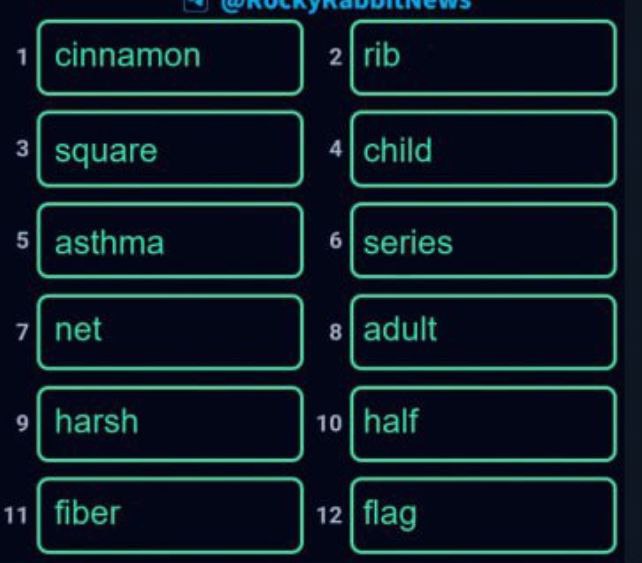The width and height of the screenshot is (642, 563).
Task: Select word field 2 containing rib
Action: (x=483, y=57)
